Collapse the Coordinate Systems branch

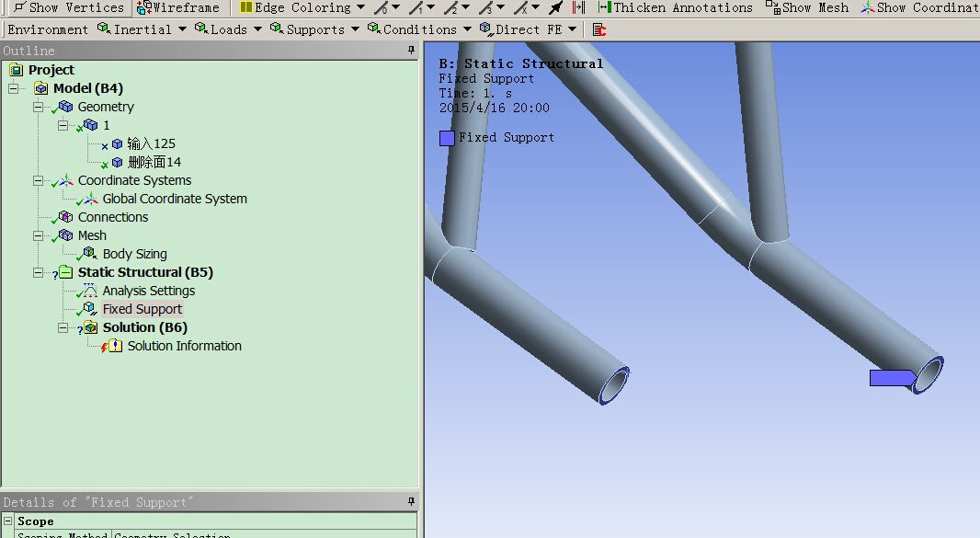[x=38, y=180]
